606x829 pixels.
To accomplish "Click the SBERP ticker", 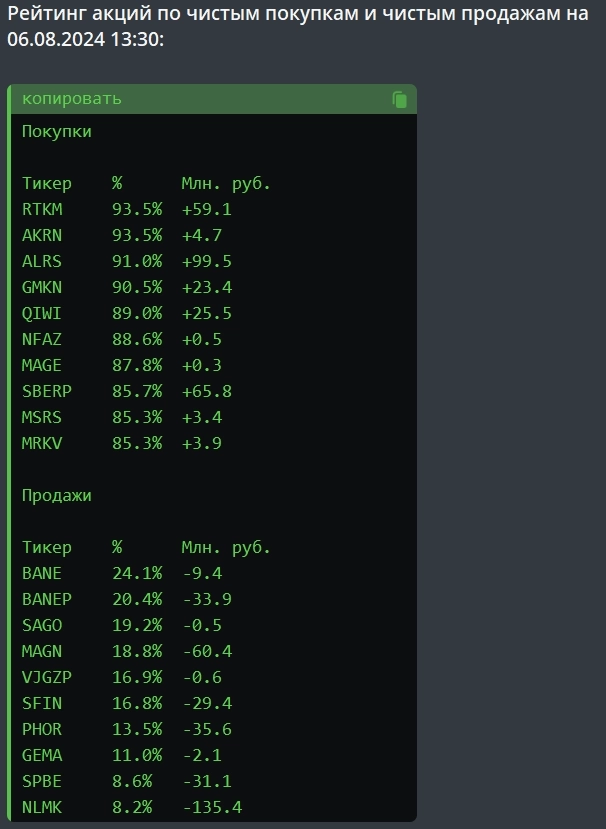I will 47,392.
